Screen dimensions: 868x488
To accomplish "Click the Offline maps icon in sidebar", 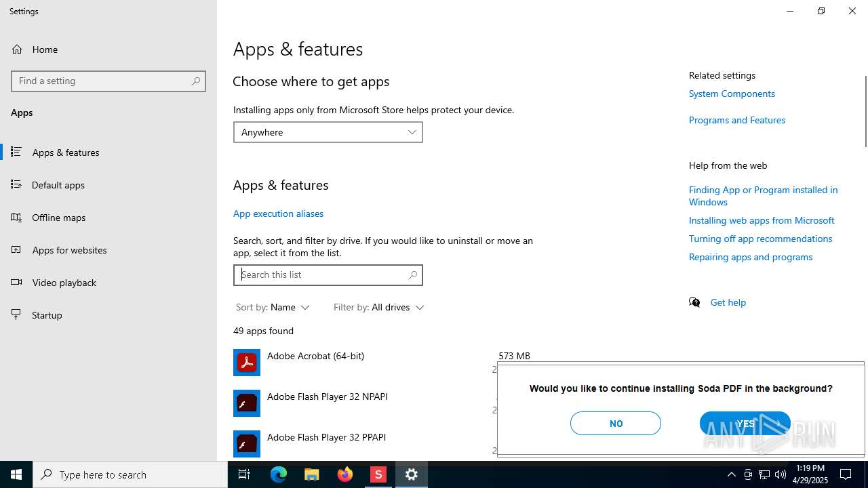I will click(16, 218).
